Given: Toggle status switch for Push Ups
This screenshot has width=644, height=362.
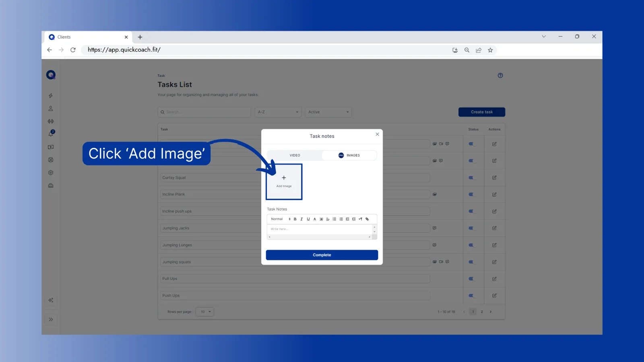Looking at the screenshot, I should click(472, 296).
